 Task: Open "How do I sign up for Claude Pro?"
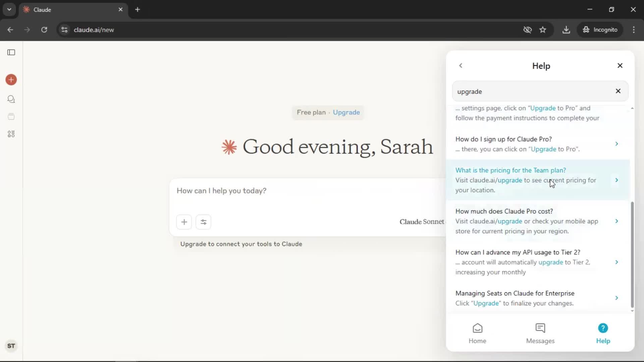click(x=538, y=144)
